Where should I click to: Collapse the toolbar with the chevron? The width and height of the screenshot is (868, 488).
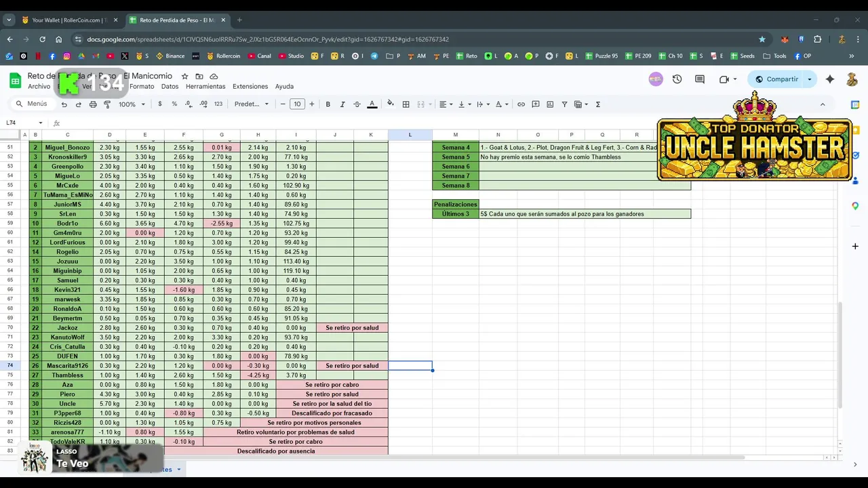[823, 104]
